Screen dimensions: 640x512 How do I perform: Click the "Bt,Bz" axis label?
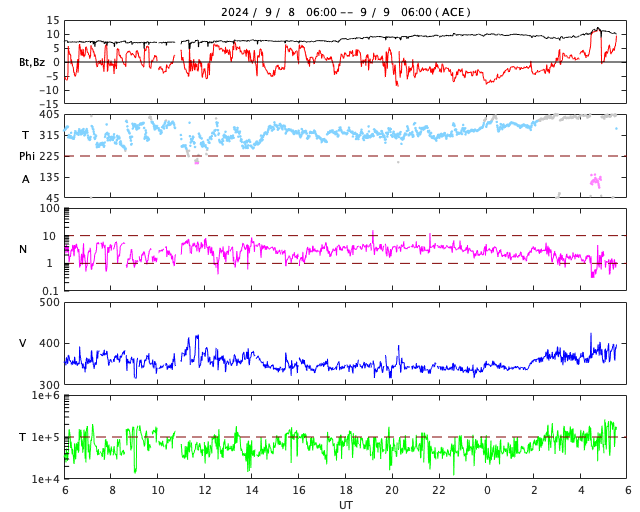(x=32, y=62)
